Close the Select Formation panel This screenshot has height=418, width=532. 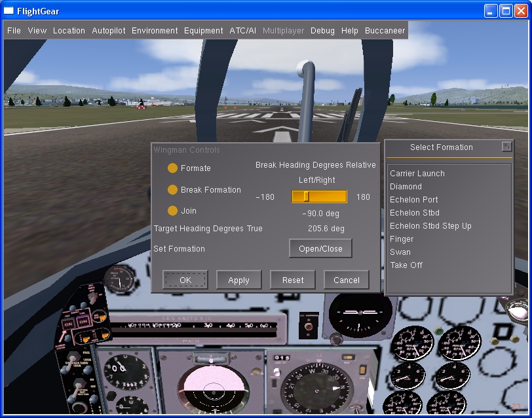(506, 147)
